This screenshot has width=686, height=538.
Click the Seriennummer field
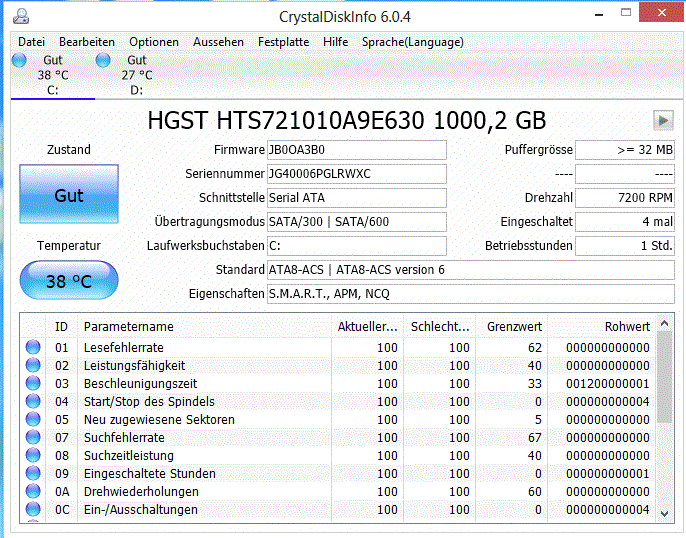[x=357, y=174]
